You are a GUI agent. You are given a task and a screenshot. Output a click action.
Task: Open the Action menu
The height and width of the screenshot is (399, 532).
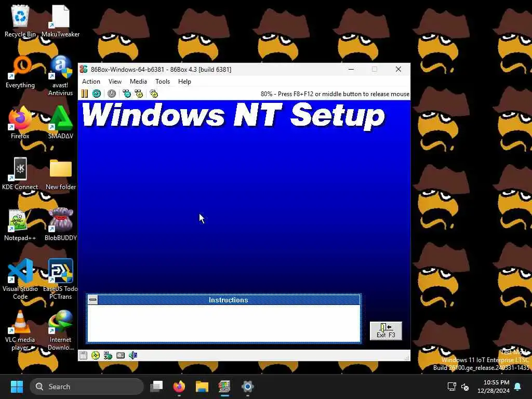(91, 82)
